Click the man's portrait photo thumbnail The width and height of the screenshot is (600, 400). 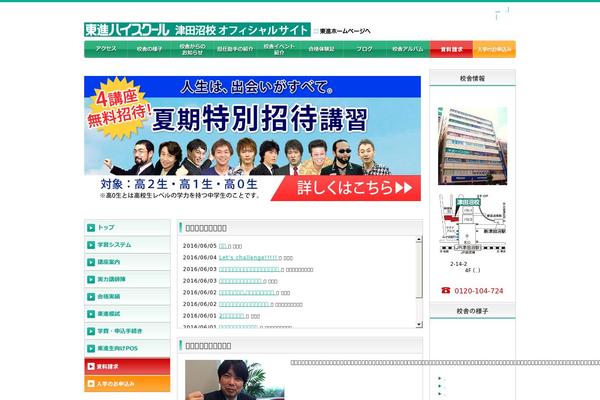(235, 380)
